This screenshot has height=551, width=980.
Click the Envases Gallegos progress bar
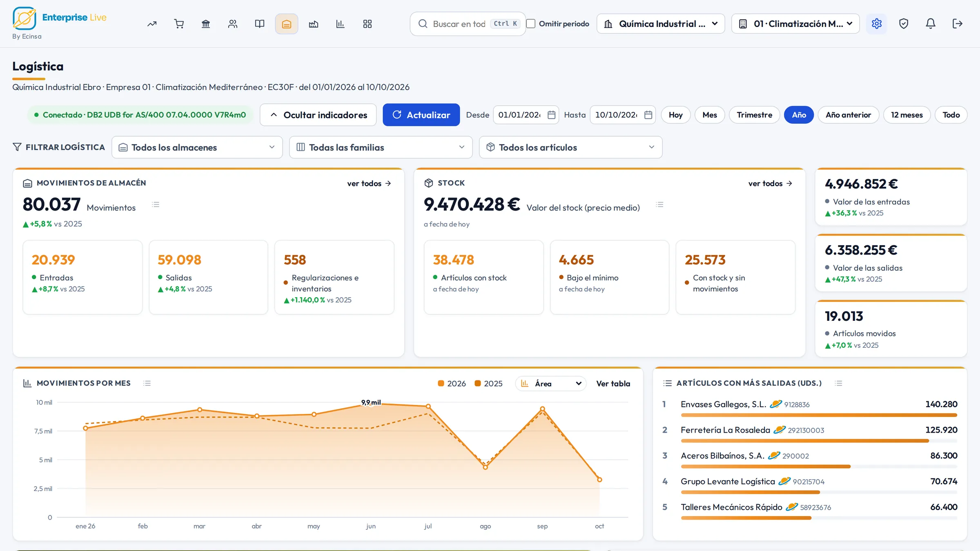[819, 415]
